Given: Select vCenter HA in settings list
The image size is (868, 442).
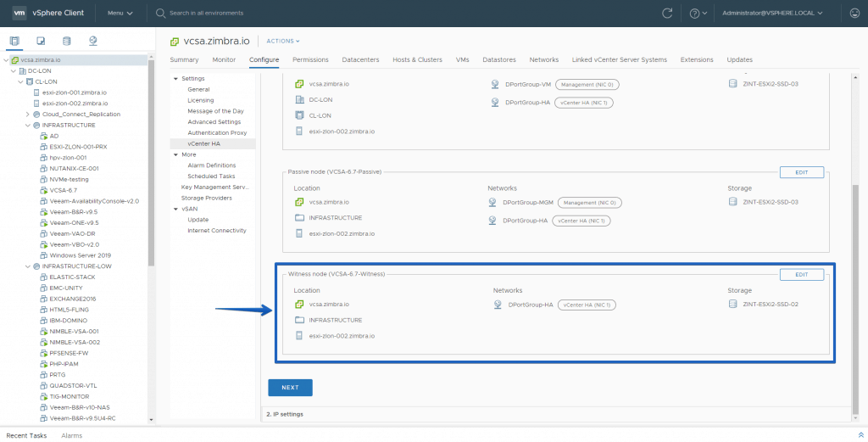Looking at the screenshot, I should (x=213, y=143).
